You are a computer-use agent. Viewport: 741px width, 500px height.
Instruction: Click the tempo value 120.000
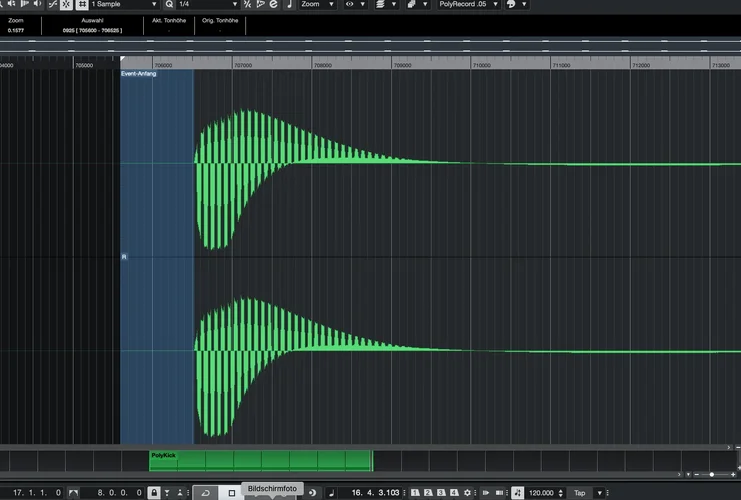tap(541, 493)
